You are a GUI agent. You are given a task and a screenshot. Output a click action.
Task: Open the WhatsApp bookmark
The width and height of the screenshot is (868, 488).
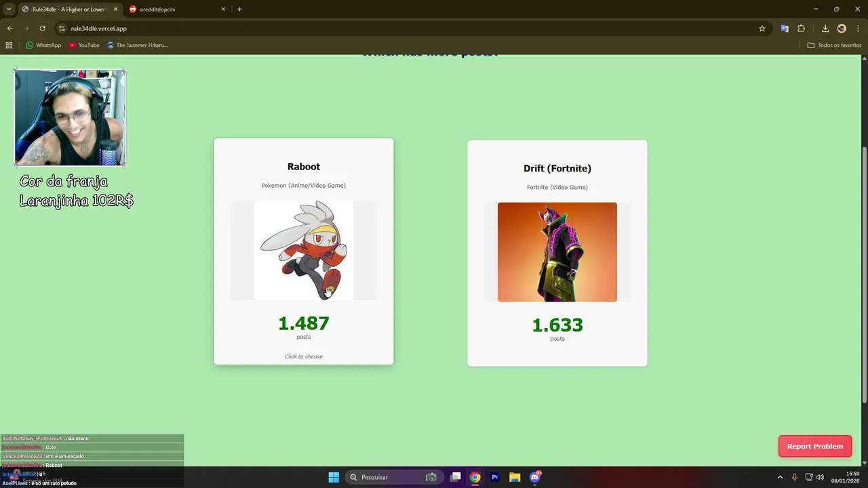pos(43,45)
